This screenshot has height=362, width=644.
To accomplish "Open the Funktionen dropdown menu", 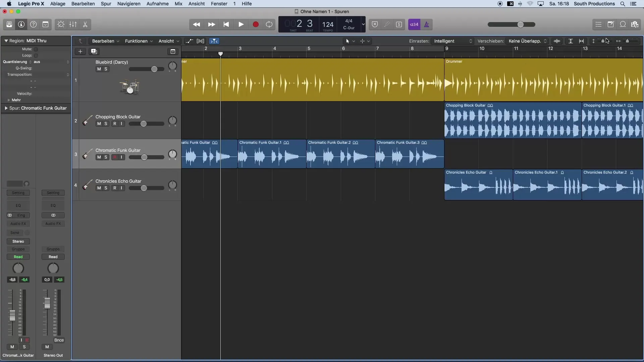I will tap(139, 41).
